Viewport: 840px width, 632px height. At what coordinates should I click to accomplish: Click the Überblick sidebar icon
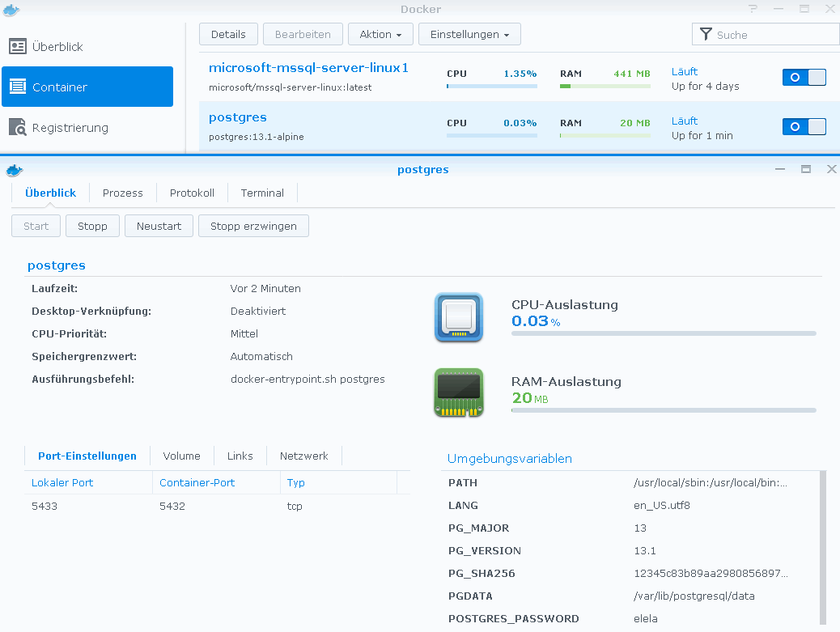click(x=18, y=47)
